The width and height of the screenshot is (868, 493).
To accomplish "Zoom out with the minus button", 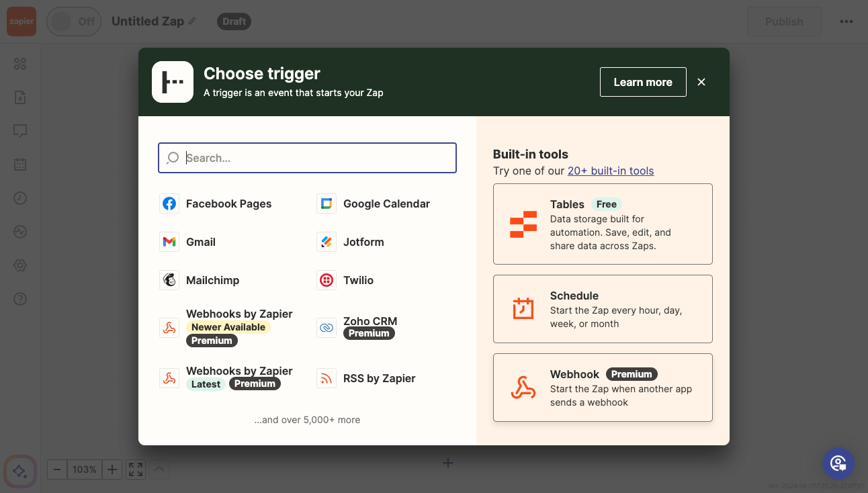I will [x=57, y=469].
